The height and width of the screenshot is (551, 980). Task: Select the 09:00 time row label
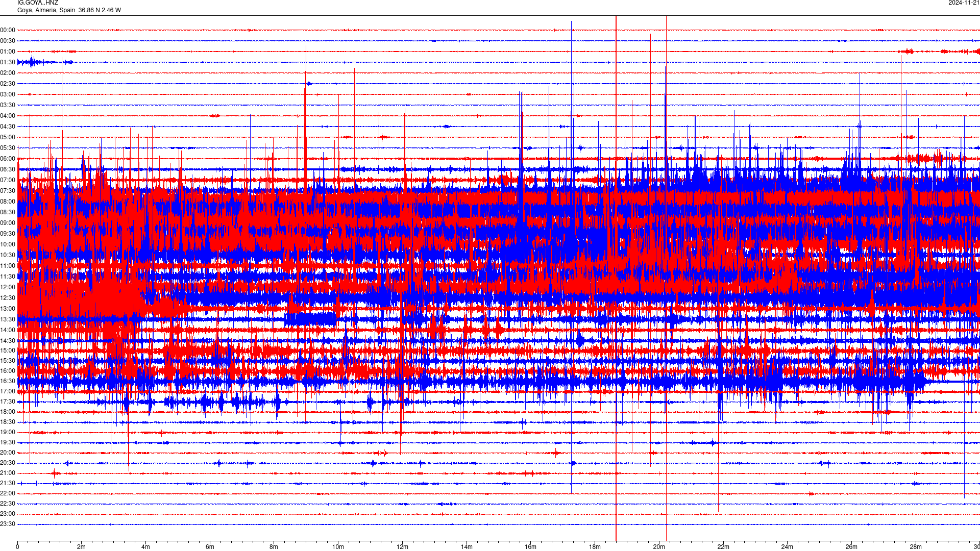point(8,223)
